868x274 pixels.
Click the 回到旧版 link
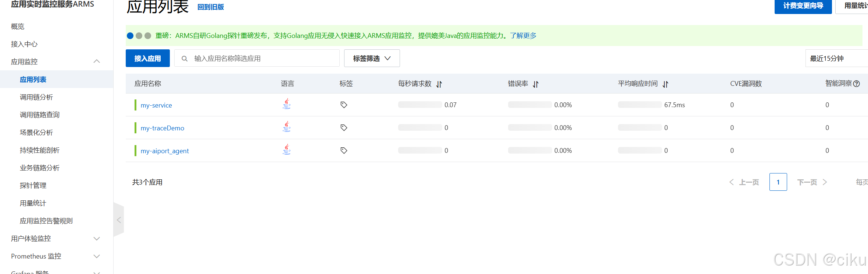(x=211, y=7)
